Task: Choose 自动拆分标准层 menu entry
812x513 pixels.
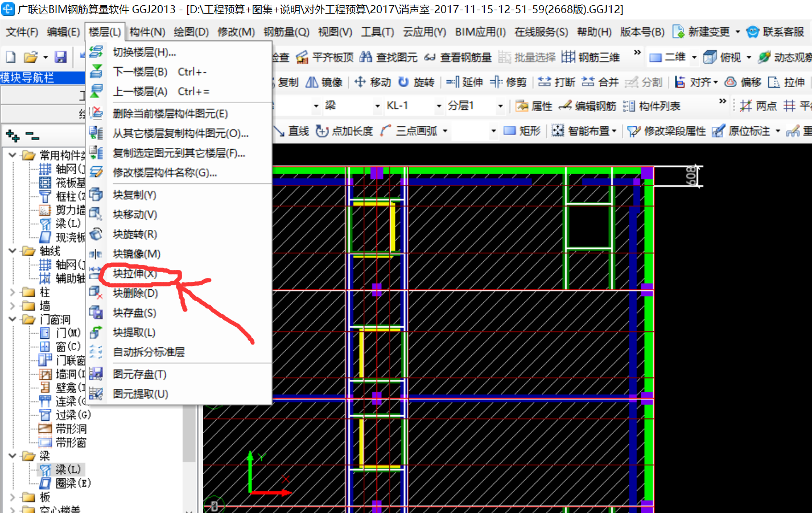Action: pos(149,352)
